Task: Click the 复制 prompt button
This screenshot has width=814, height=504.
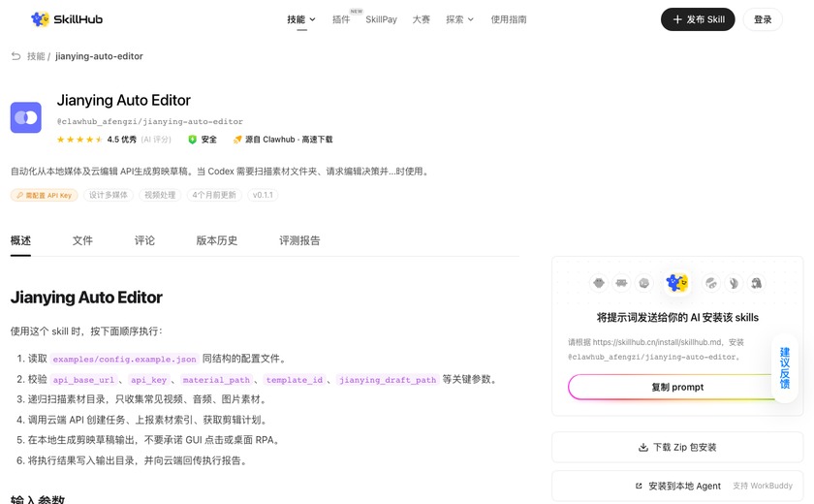Action: 677,388
